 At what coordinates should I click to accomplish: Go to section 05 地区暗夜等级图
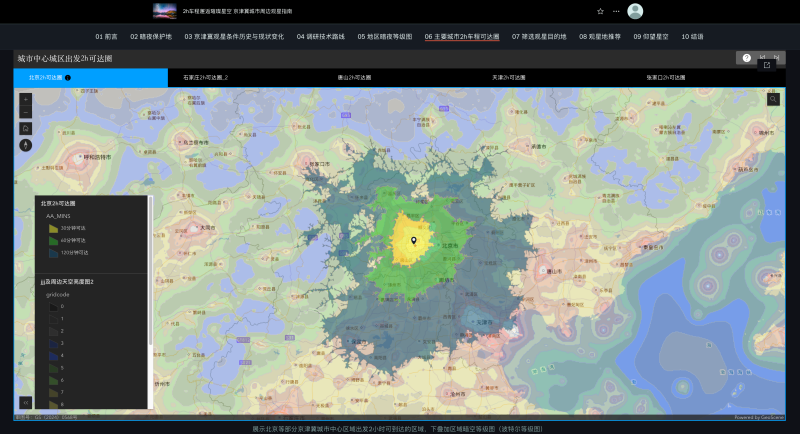click(x=385, y=37)
